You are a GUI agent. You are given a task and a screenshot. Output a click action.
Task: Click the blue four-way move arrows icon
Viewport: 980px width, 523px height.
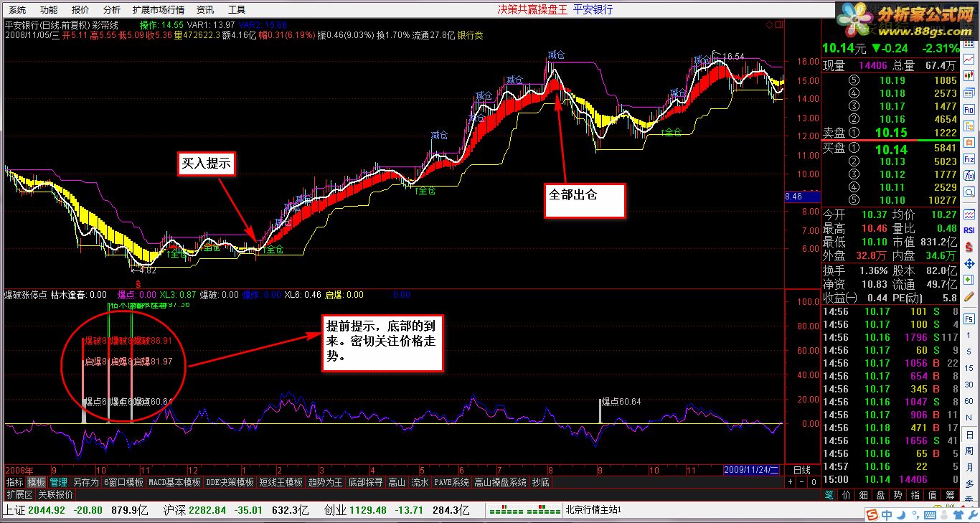click(x=969, y=264)
